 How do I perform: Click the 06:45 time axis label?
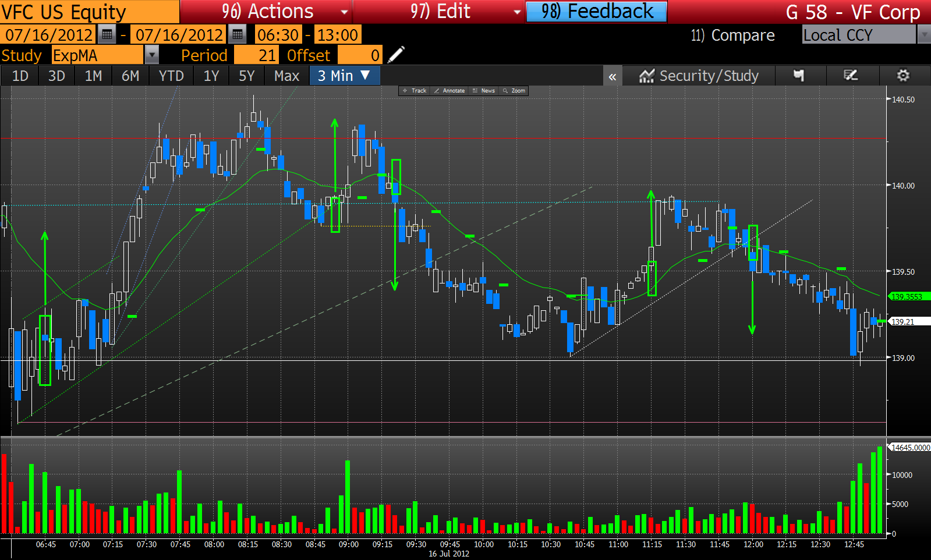point(46,544)
